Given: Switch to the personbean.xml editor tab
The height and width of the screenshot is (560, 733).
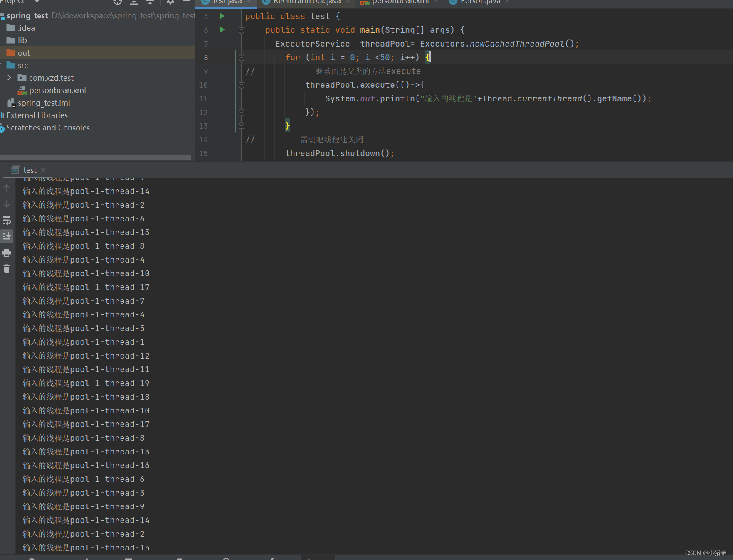Looking at the screenshot, I should pyautogui.click(x=400, y=2).
